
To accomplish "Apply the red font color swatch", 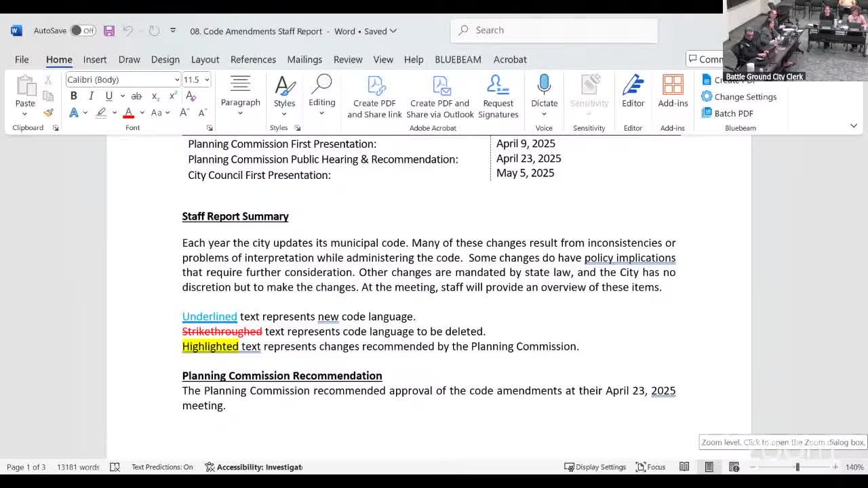I will click(x=128, y=113).
